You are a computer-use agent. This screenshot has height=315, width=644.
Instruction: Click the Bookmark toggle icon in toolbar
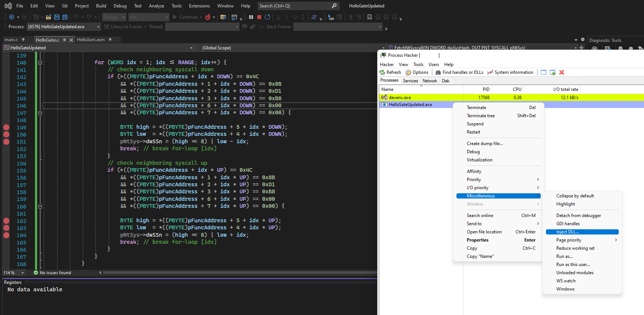(370, 17)
